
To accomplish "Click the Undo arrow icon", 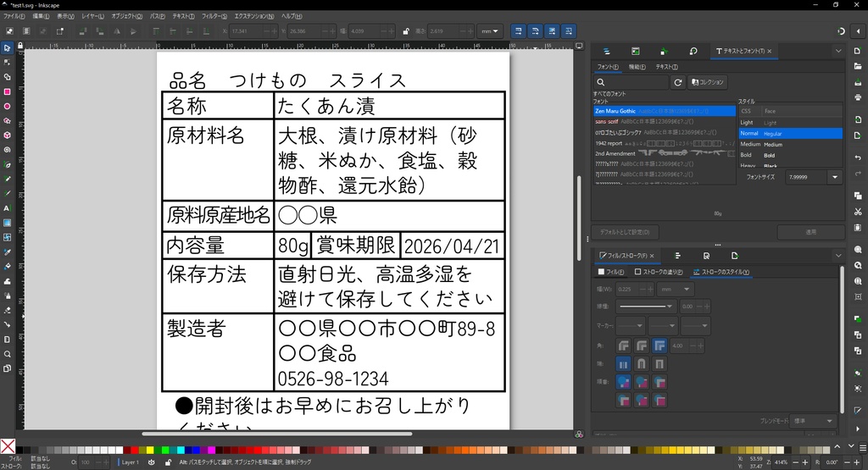I will pos(858,158).
